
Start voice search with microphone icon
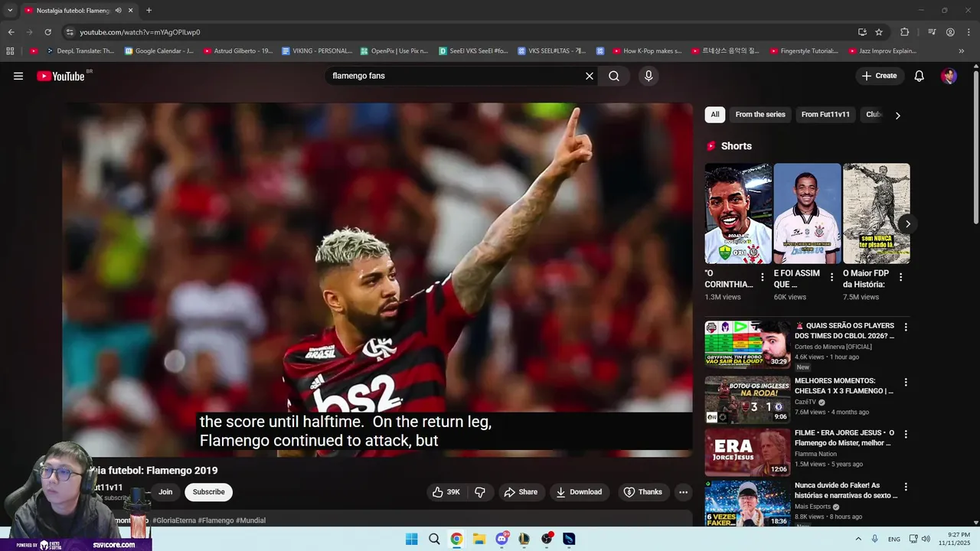[648, 76]
